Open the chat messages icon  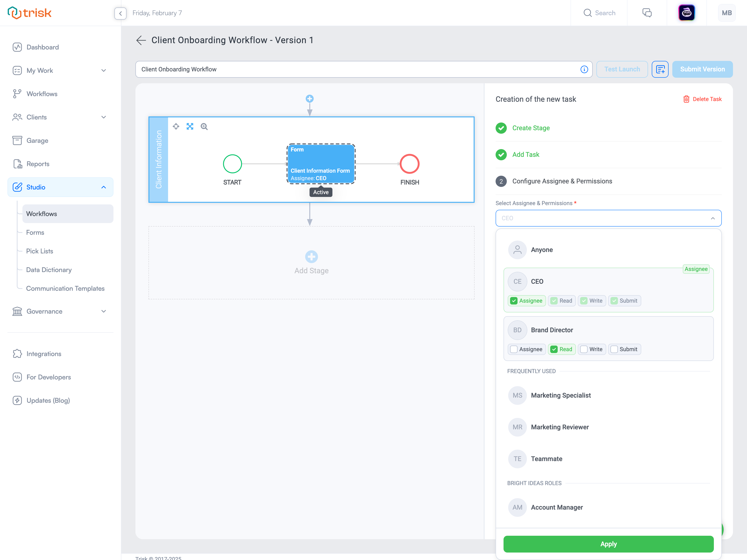click(647, 13)
